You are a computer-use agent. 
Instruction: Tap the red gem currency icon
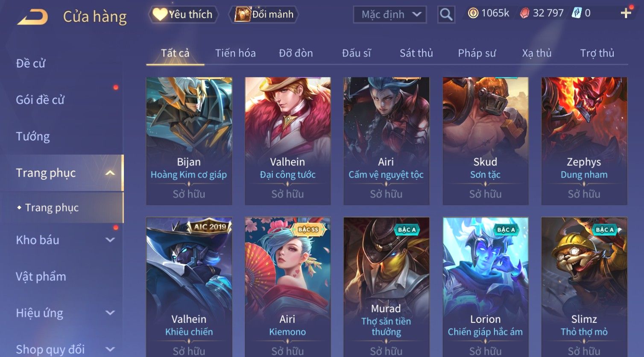tap(524, 13)
